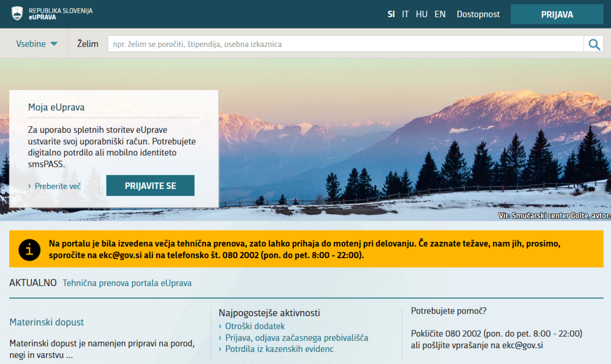The height and width of the screenshot is (364, 611).
Task: Click the AKTUALNO label
Action: [x=33, y=283]
